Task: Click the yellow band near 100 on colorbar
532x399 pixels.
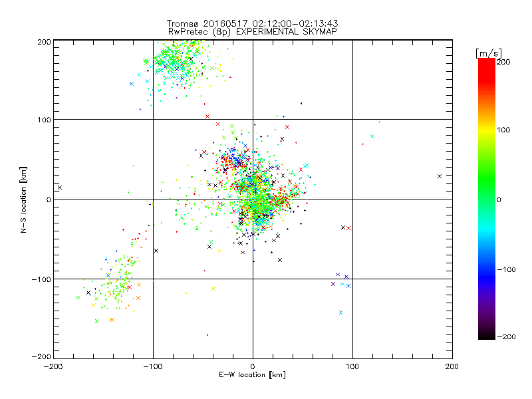Action: click(x=487, y=130)
